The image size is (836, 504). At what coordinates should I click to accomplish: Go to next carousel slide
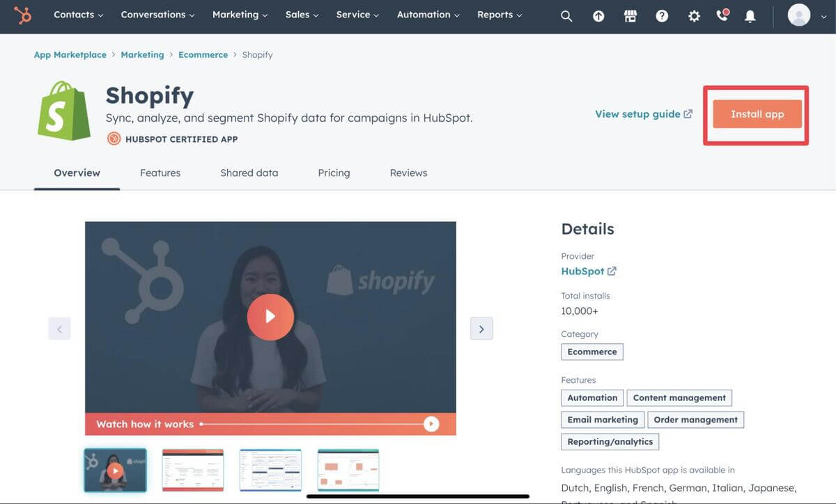click(x=481, y=329)
